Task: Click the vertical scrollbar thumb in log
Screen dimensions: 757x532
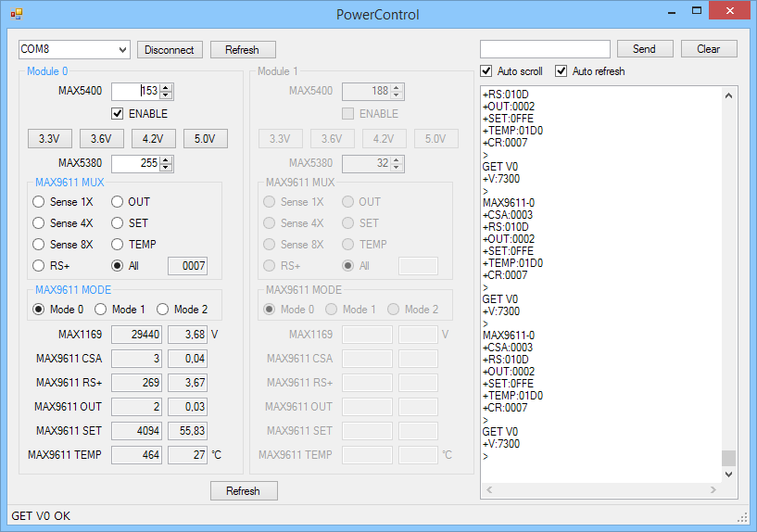Action: 728,458
